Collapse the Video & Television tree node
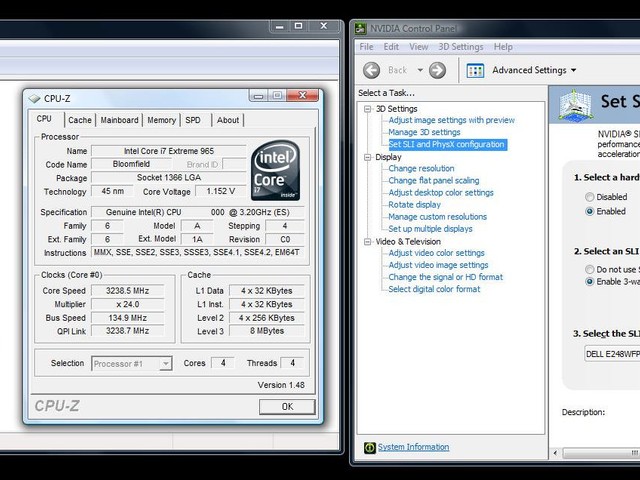The image size is (640, 480). pyautogui.click(x=368, y=242)
